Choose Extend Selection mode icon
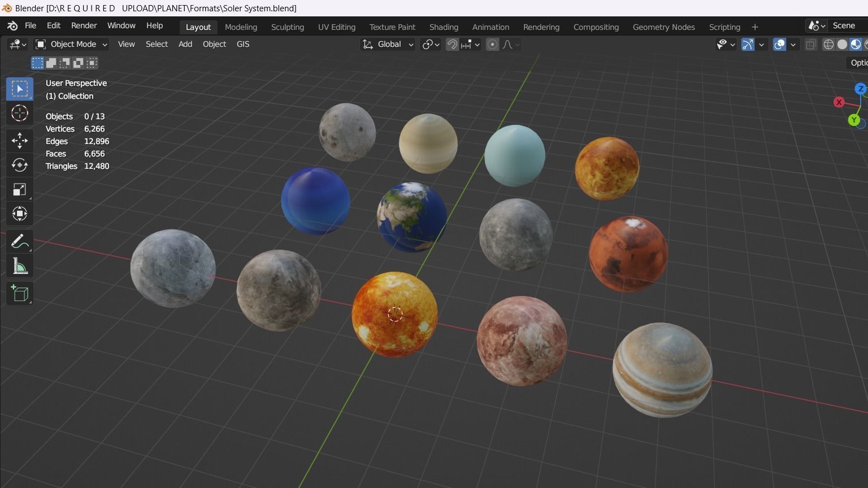Viewport: 868px width, 488px height. 51,63
